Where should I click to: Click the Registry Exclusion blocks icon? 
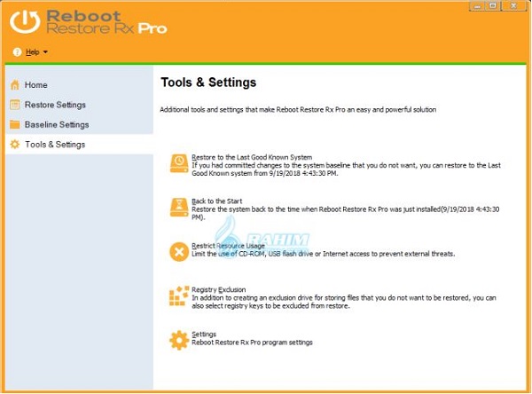pyautogui.click(x=179, y=295)
